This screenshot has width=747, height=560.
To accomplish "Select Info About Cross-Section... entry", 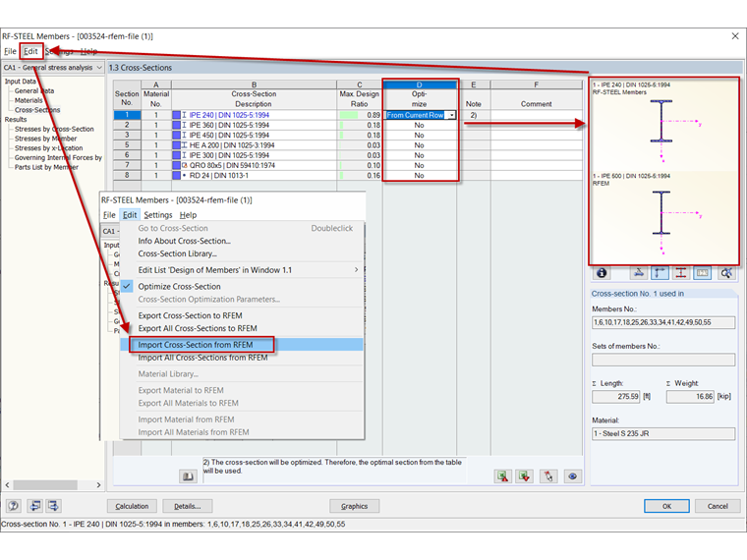I will coord(185,241).
